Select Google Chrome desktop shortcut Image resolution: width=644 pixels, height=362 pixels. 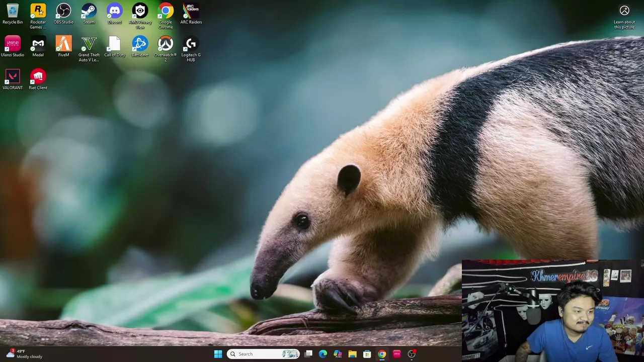pos(166,16)
